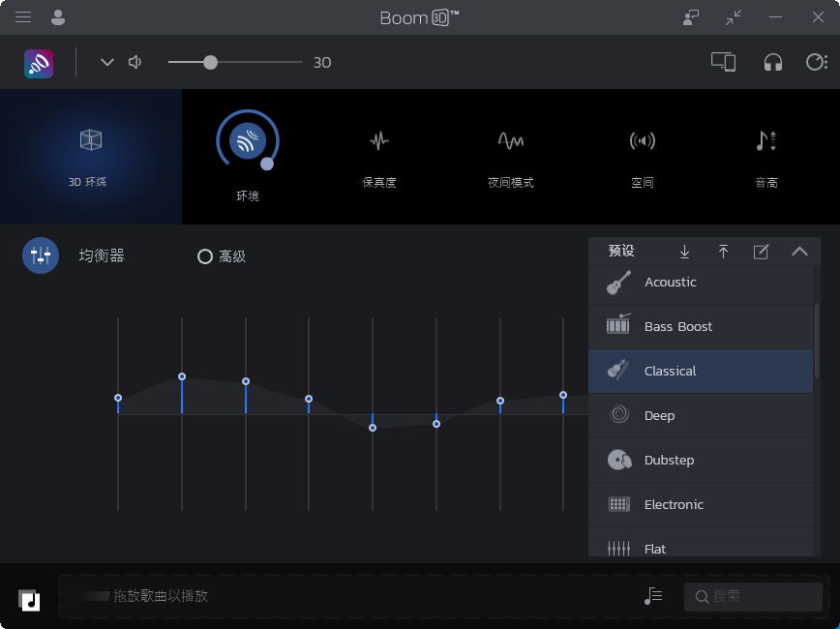This screenshot has height=629, width=840.
Task: Click the Flat sliders icon
Action: pyautogui.click(x=618, y=548)
